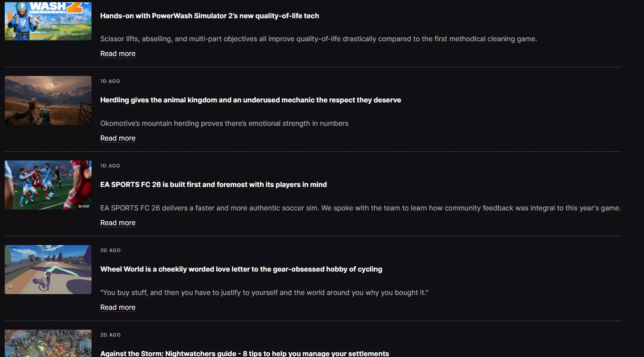Screen dimensions: 644x357
Task: Click the Okomotive's mountain herding summary text
Action: pyautogui.click(x=224, y=123)
